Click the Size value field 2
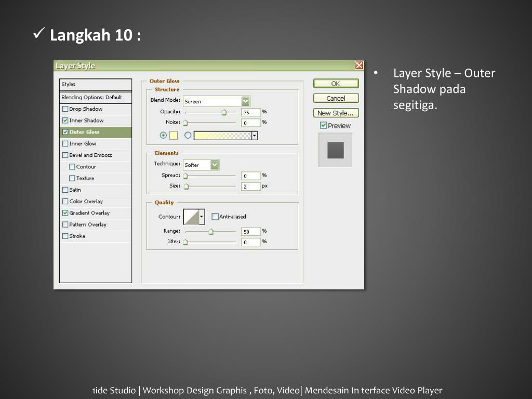 click(251, 187)
